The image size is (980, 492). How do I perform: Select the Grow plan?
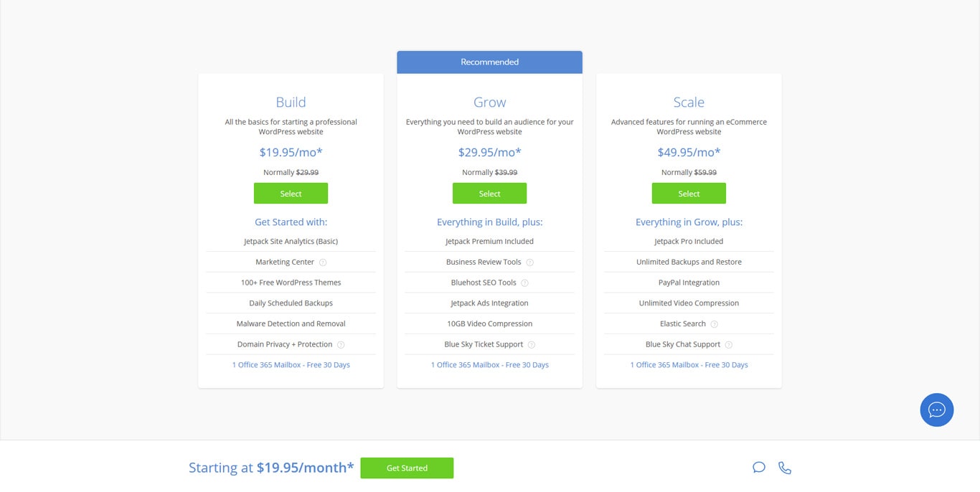pyautogui.click(x=489, y=194)
